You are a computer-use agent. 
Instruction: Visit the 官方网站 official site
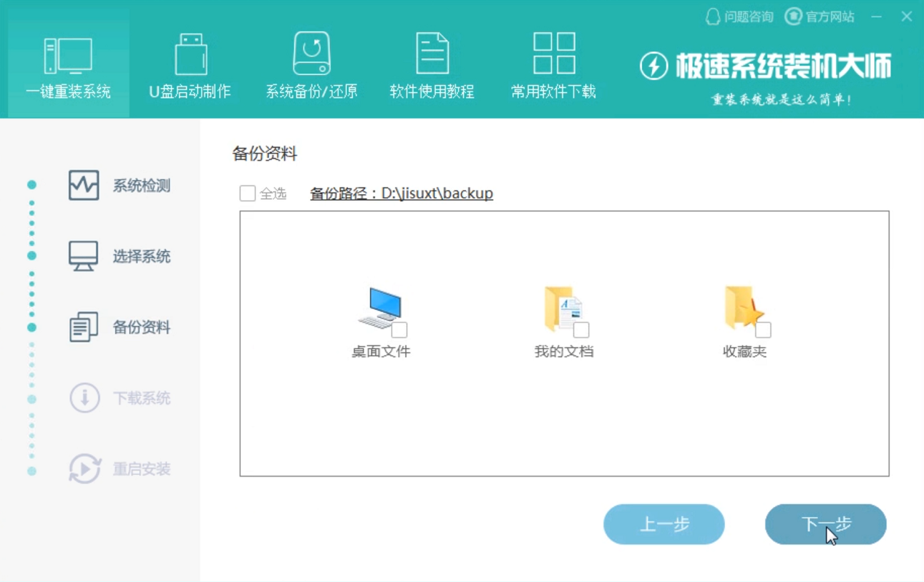click(819, 16)
